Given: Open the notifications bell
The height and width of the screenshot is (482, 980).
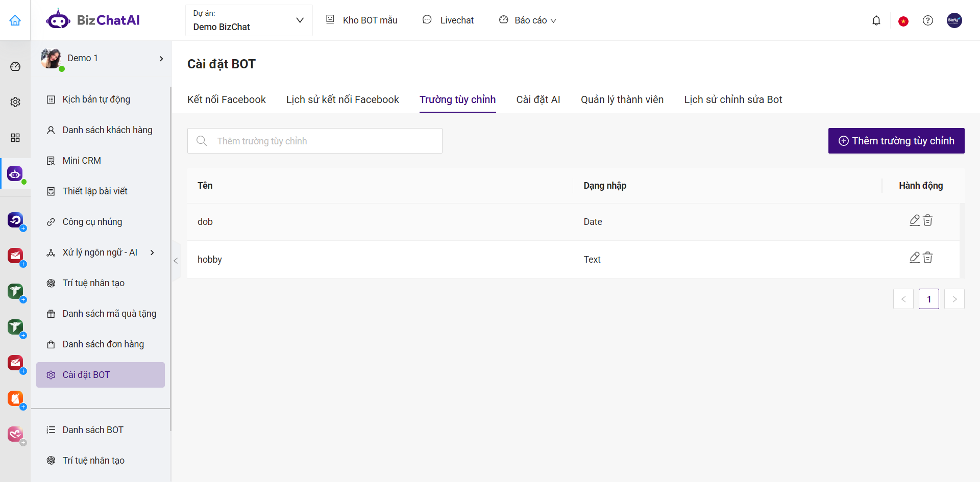Looking at the screenshot, I should [876, 20].
